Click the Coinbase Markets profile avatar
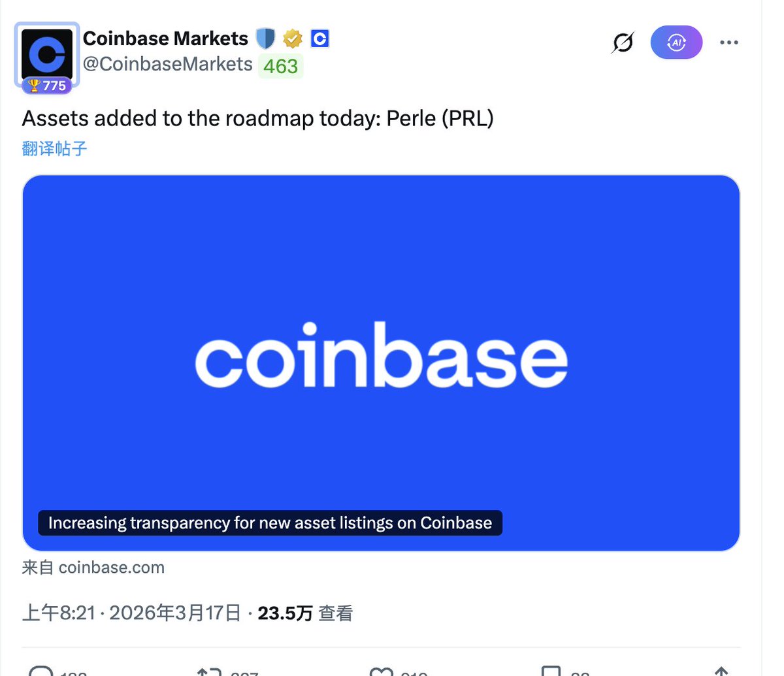The width and height of the screenshot is (784, 676). [x=47, y=54]
